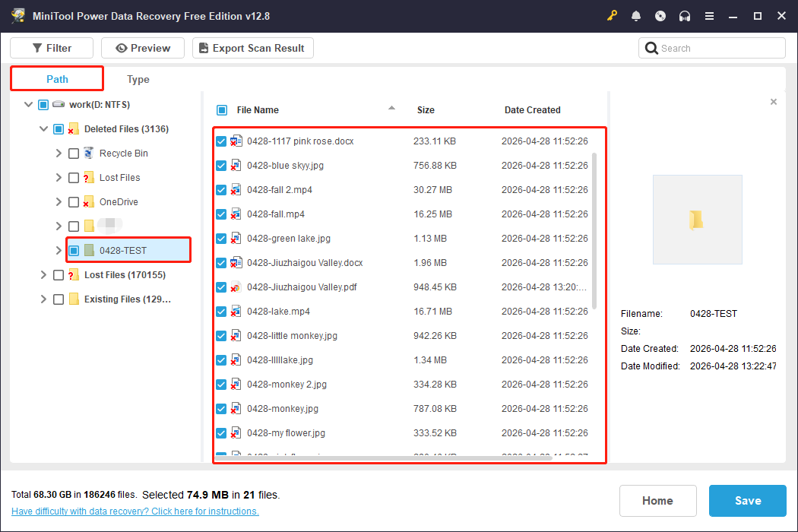
Task: Open the data recovery instructions link
Action: [135, 511]
